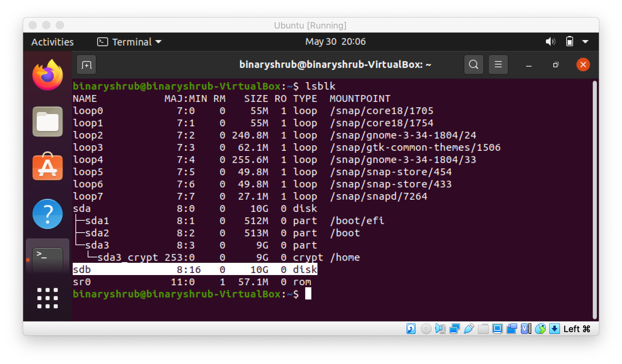Click the highlighted sdb disk row

click(x=195, y=269)
